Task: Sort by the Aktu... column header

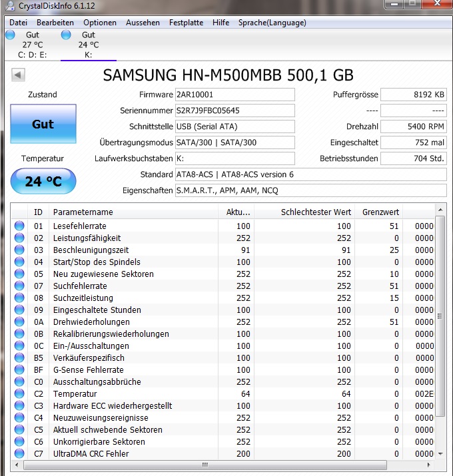Action: pos(236,212)
